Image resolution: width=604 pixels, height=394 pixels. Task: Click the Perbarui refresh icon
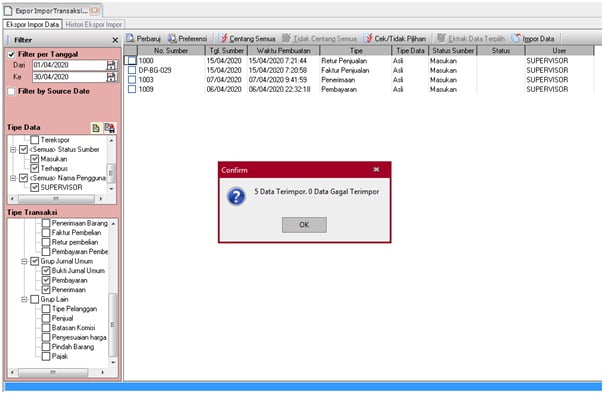pos(130,39)
